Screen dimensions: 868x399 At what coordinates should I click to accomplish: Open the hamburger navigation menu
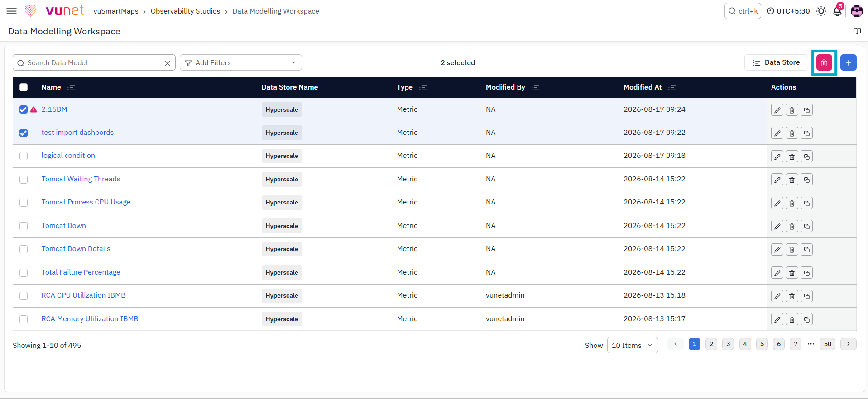tap(11, 11)
